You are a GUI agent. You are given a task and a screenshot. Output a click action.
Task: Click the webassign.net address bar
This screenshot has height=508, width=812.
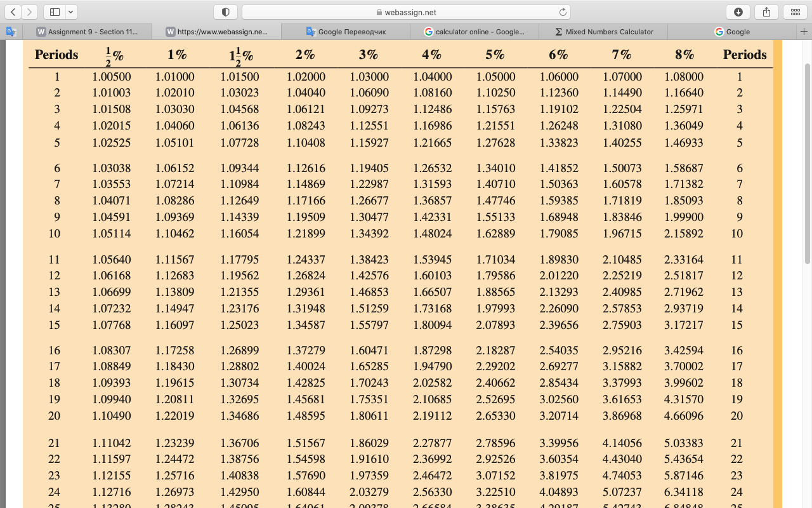pos(406,11)
